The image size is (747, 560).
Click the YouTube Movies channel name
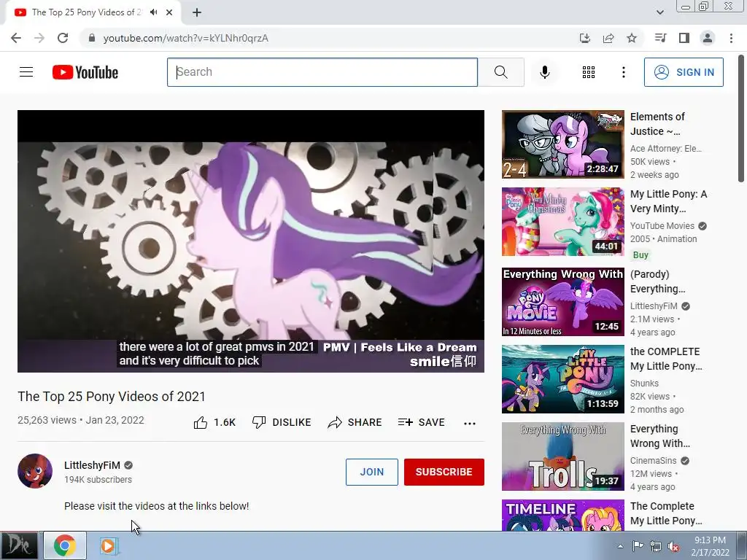[662, 226]
